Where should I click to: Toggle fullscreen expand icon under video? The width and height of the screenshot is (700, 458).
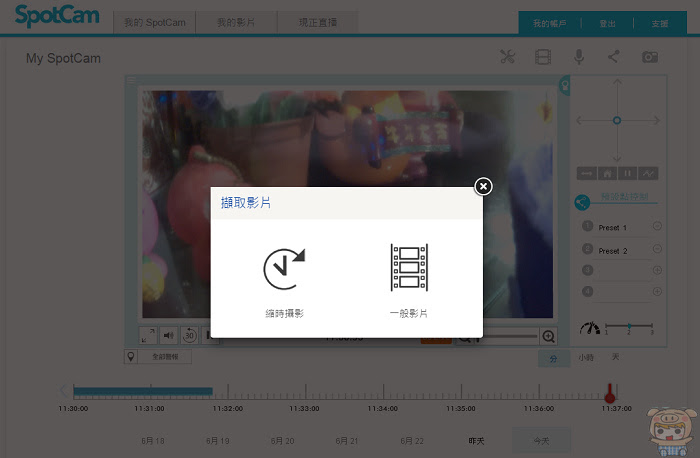pyautogui.click(x=148, y=335)
